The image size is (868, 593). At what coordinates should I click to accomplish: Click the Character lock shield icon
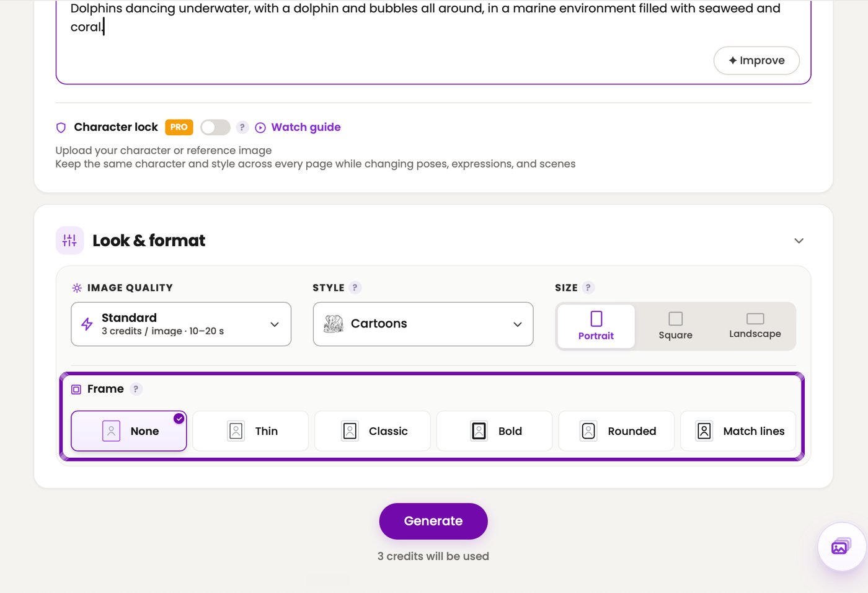coord(61,128)
